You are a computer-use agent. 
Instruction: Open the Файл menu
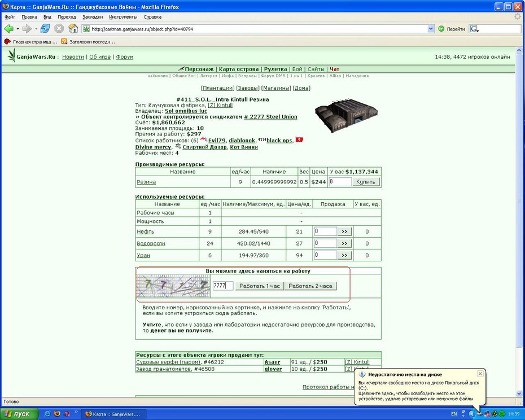(x=10, y=17)
